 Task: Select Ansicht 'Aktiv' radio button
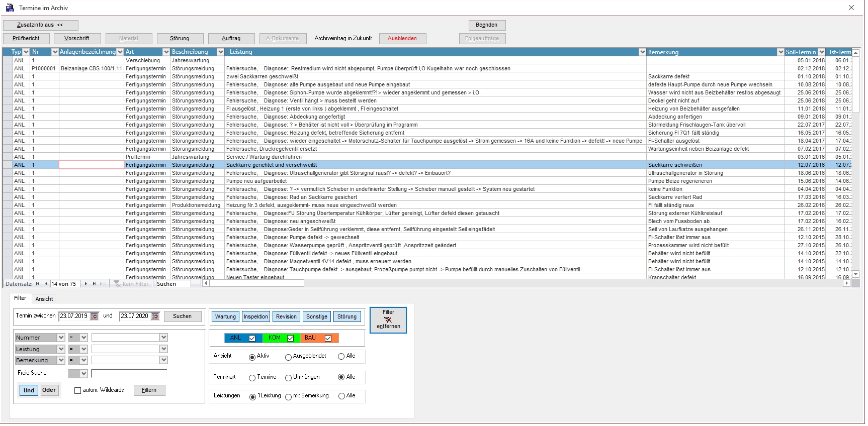252,357
